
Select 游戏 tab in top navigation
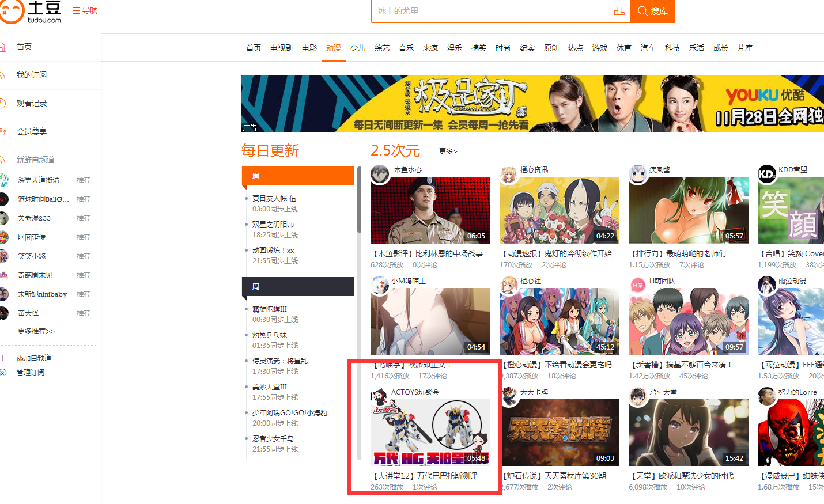pos(600,48)
